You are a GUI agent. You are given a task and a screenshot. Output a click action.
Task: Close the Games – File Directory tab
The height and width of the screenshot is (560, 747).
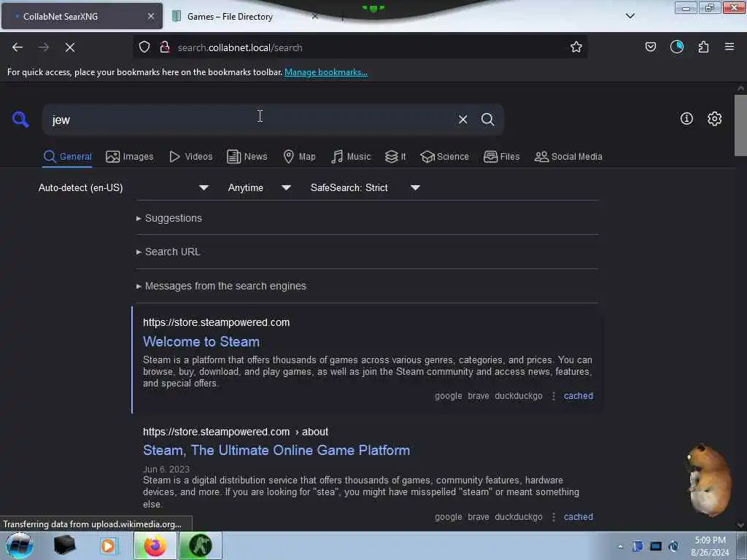click(x=315, y=16)
